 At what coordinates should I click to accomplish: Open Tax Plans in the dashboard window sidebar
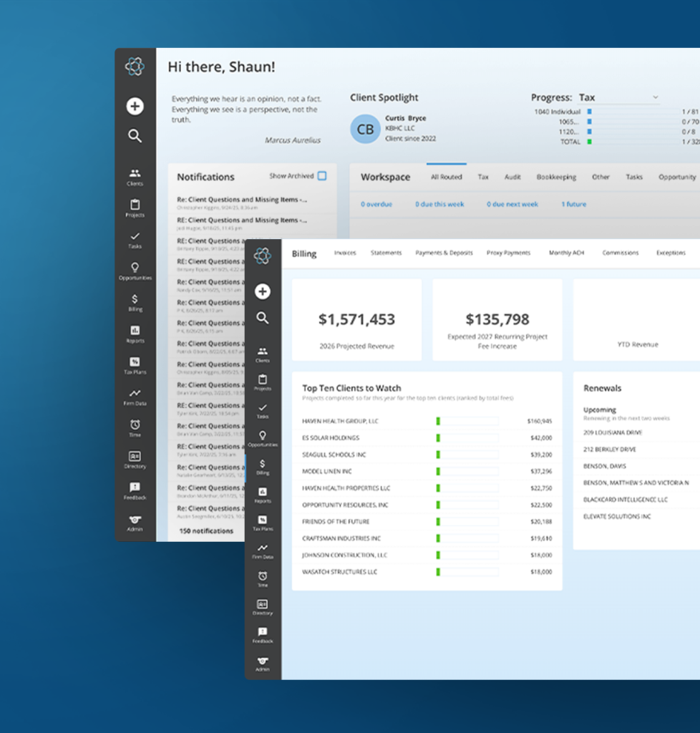point(135,365)
